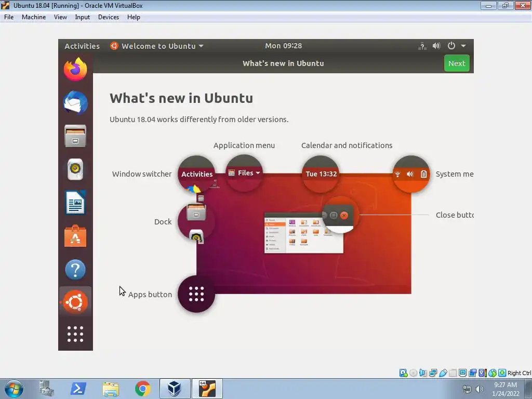Click the 'What's new in Ubuntu' large heading
Screen dimensions: 532x399
181,98
